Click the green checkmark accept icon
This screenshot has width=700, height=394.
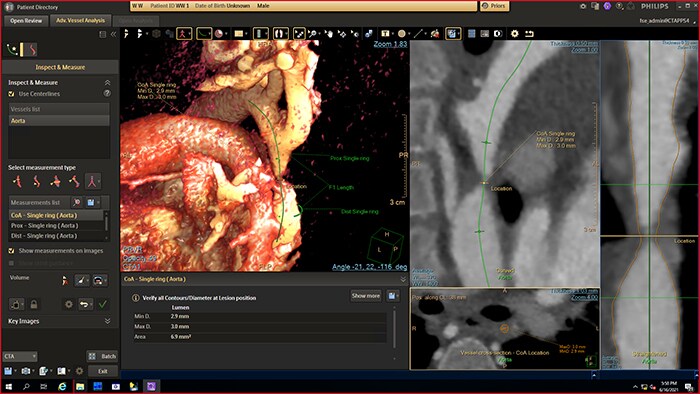pyautogui.click(x=103, y=304)
